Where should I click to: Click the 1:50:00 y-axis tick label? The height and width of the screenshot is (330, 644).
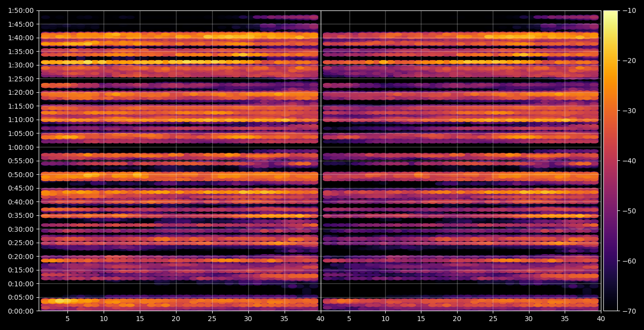click(x=21, y=10)
